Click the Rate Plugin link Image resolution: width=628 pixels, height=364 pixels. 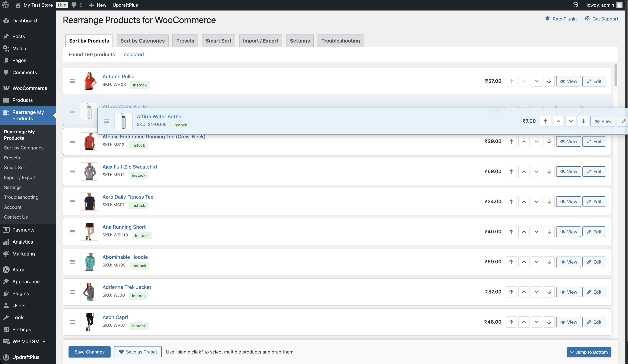[564, 19]
